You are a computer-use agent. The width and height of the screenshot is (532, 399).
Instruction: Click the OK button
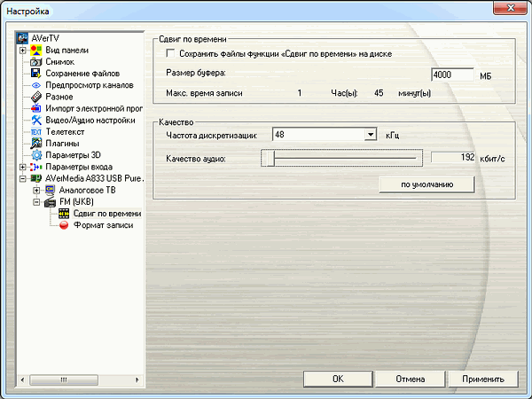[x=338, y=379]
